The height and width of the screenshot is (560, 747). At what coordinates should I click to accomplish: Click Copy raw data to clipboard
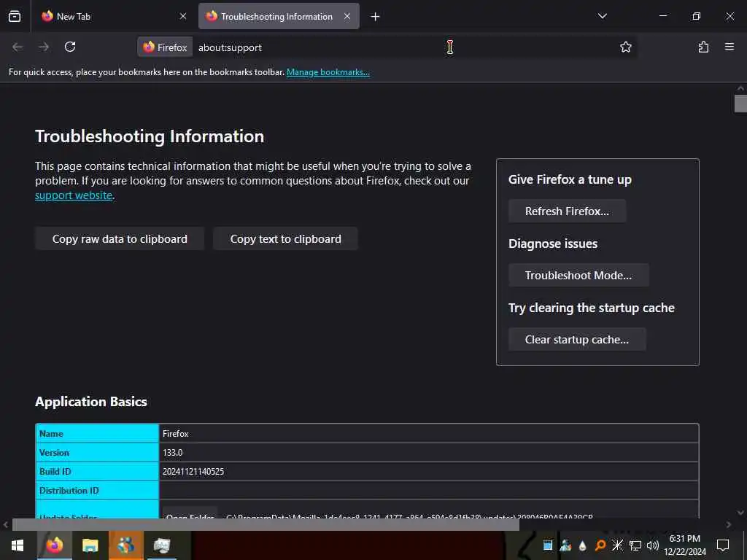[120, 238]
